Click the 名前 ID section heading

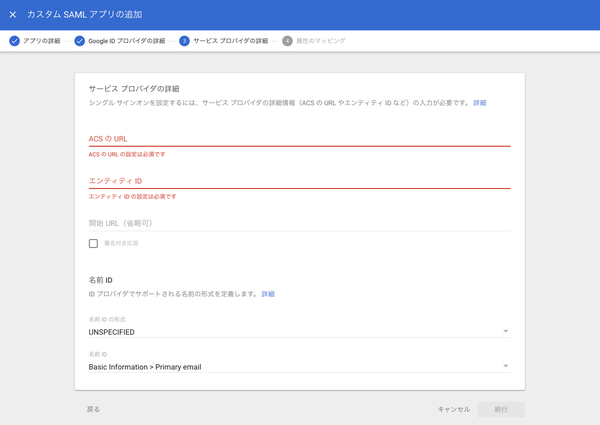101,280
